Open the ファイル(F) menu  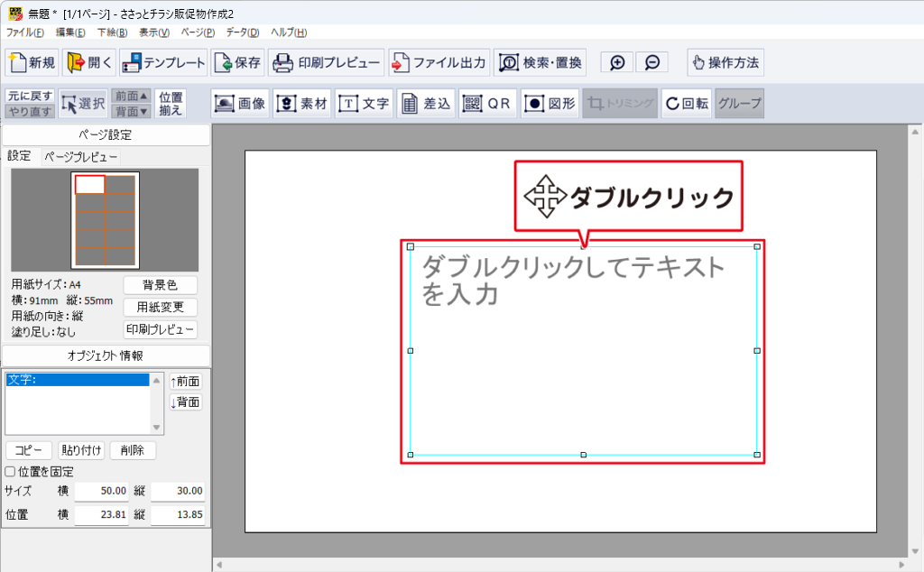[24, 32]
